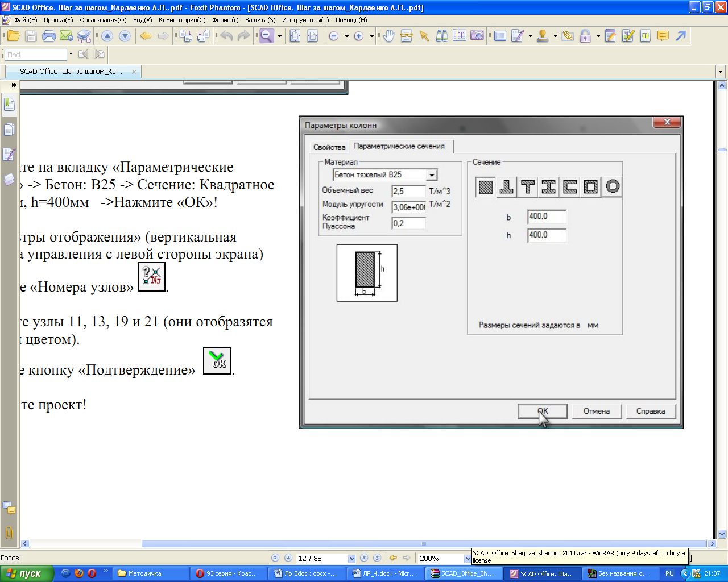Select the ring section icon
Viewport: 728px width, 582px height.
pos(613,186)
